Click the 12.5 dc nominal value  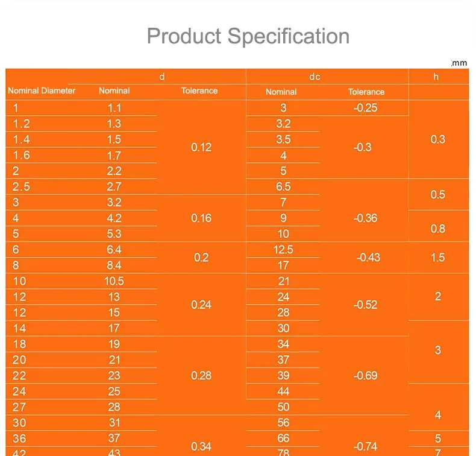coord(283,249)
